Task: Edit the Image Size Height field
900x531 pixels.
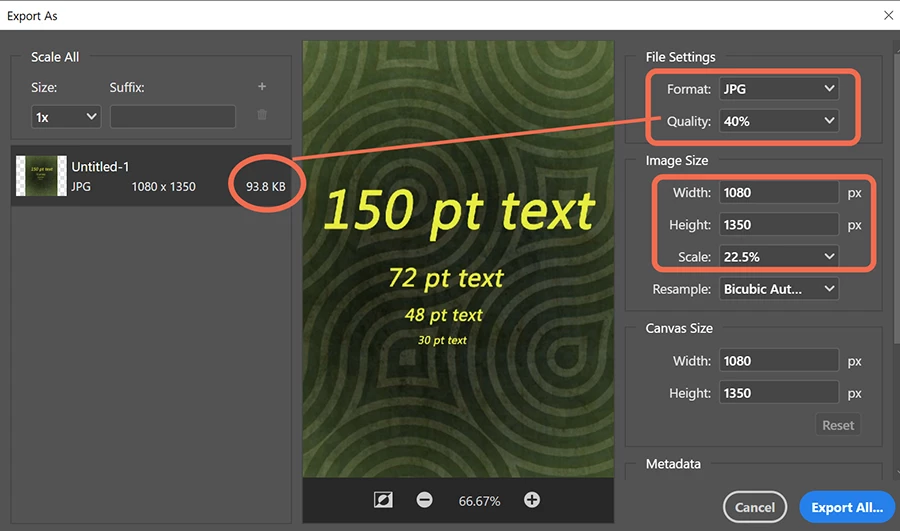Action: click(x=779, y=224)
